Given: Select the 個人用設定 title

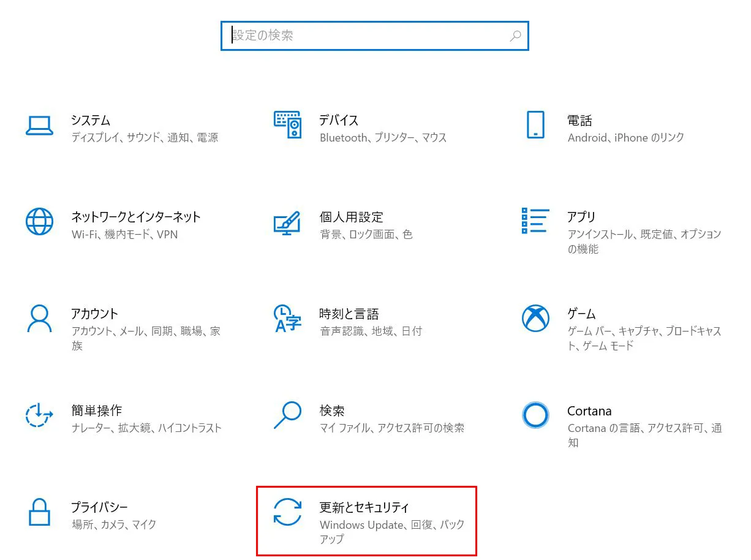Looking at the screenshot, I should [351, 217].
